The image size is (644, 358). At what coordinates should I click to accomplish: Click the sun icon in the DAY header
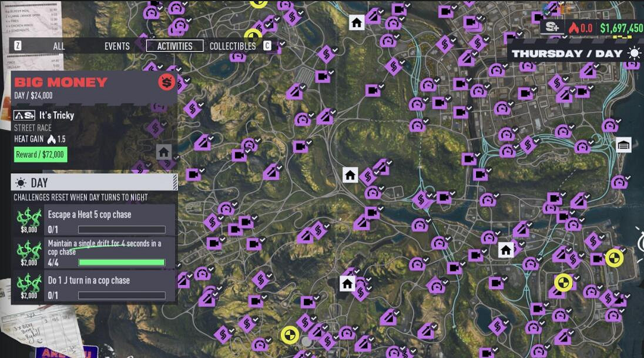pos(21,183)
